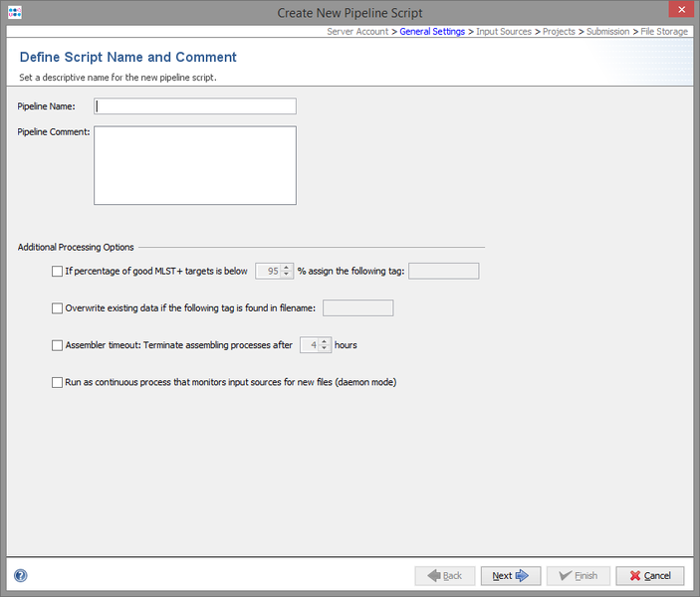Click the MLST+ assign tag input field
The height and width of the screenshot is (597, 700).
[444, 272]
